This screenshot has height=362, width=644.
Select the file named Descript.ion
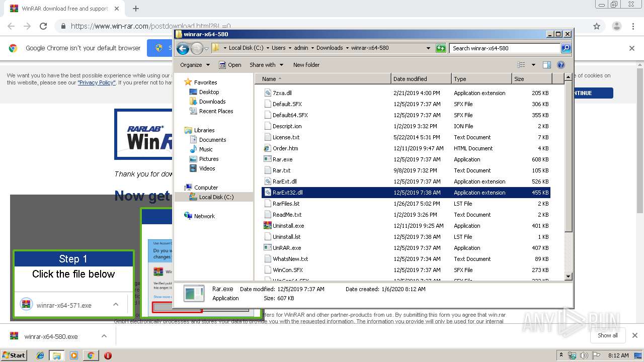(287, 126)
